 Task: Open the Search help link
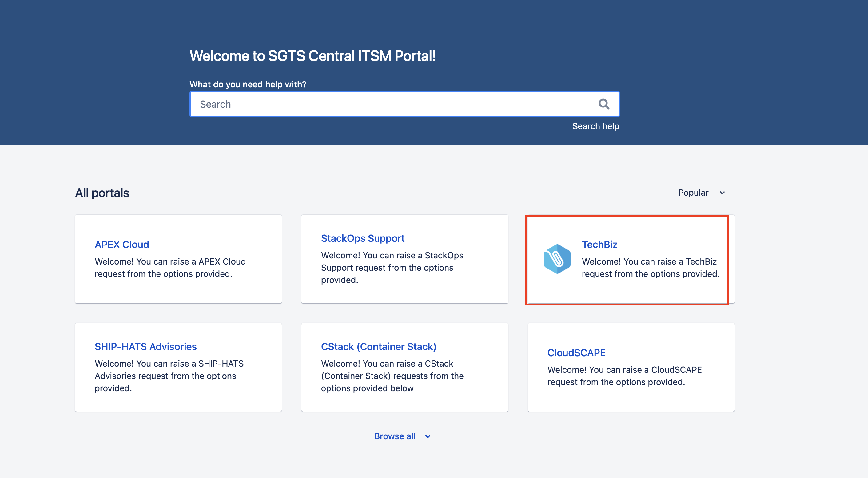coord(595,126)
